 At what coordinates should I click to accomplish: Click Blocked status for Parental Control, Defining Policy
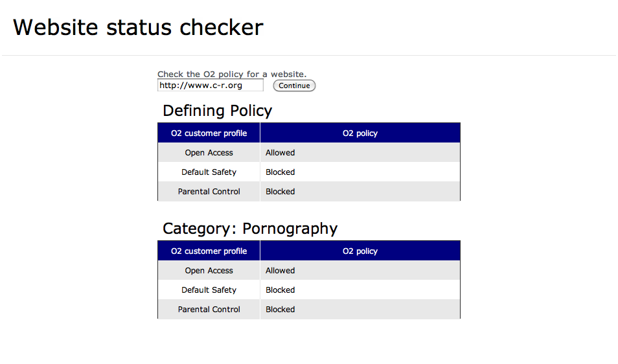click(x=280, y=192)
